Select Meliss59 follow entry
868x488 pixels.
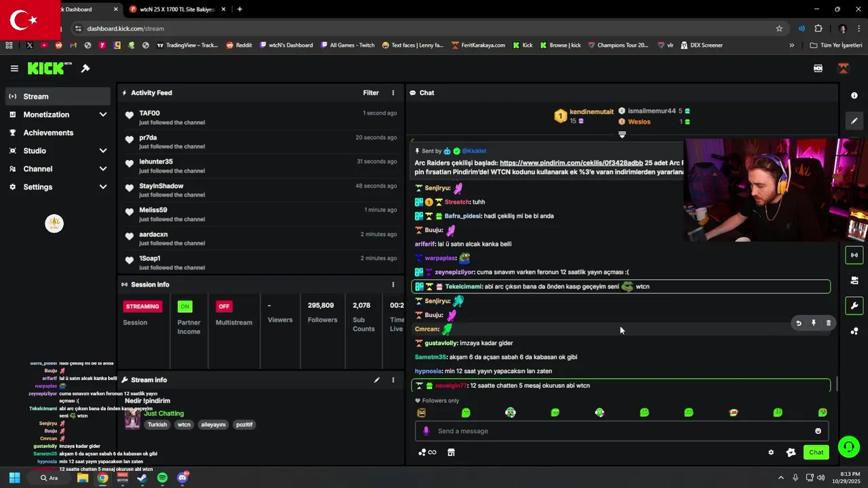(x=261, y=214)
